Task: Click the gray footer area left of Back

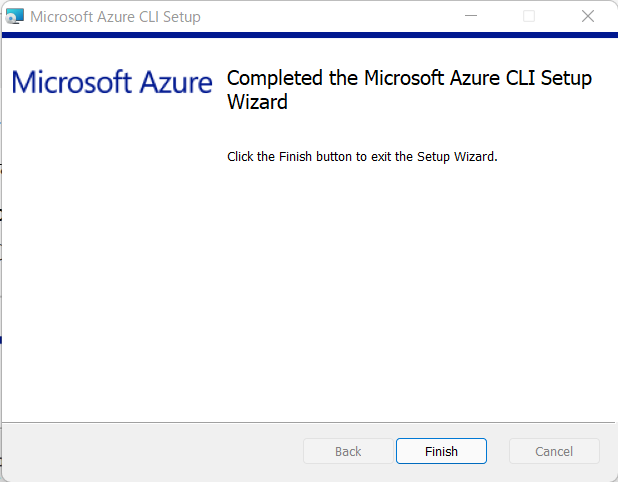Action: tap(150, 451)
